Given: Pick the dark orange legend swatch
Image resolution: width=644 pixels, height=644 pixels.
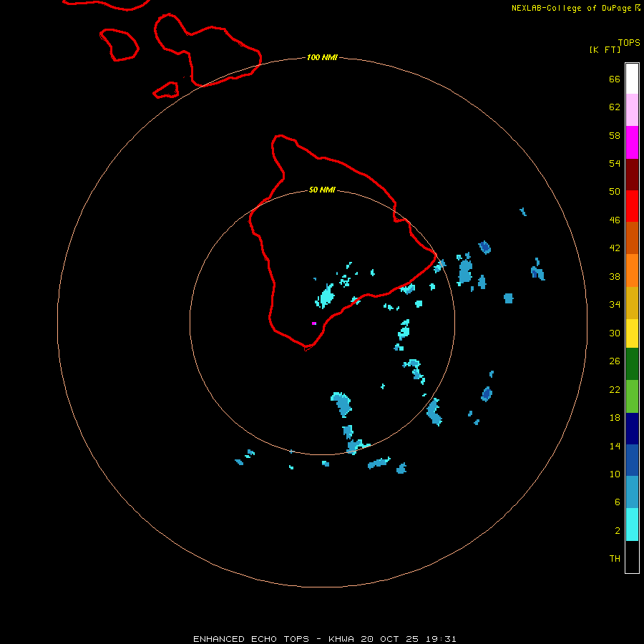Looking at the screenshot, I should tap(632, 238).
